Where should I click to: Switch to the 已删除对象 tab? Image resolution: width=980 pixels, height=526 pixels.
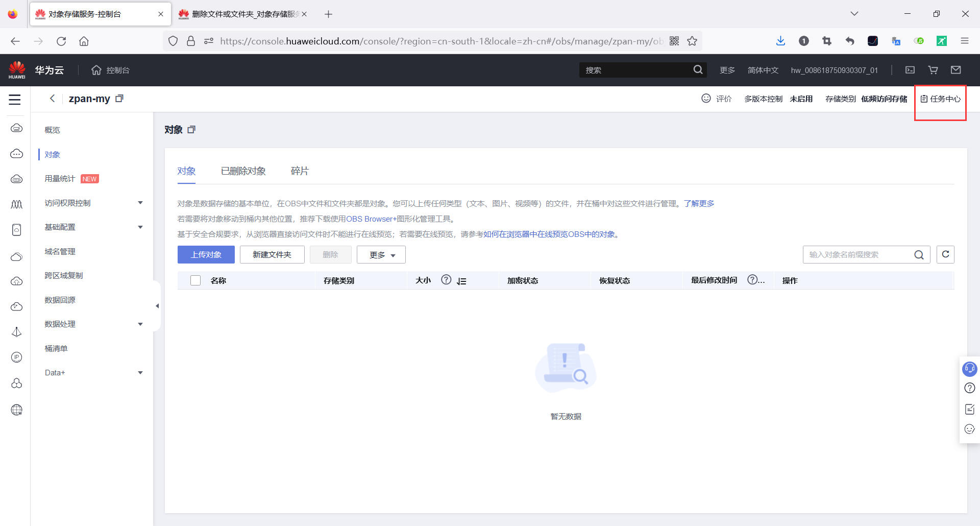243,171
